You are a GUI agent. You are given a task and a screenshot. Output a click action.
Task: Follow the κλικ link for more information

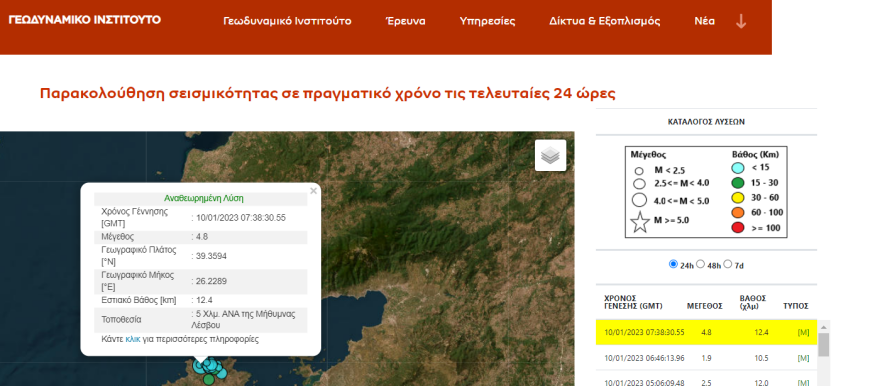pos(132,339)
